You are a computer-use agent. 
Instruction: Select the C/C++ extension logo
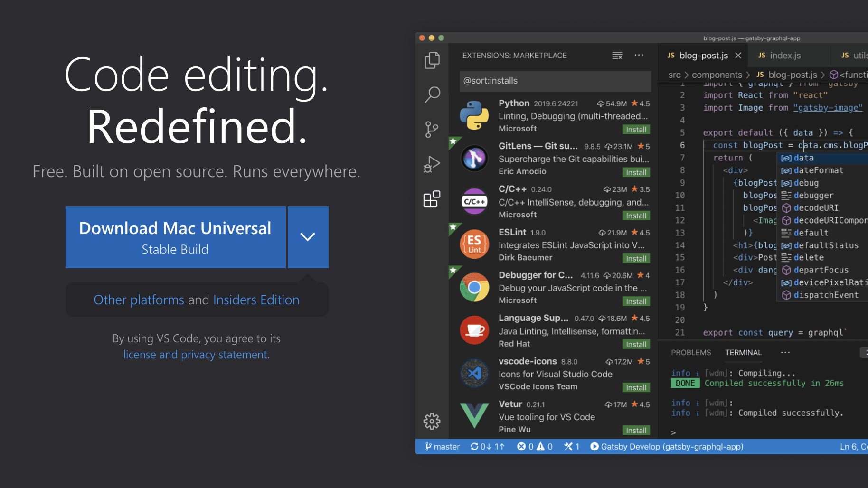click(474, 201)
